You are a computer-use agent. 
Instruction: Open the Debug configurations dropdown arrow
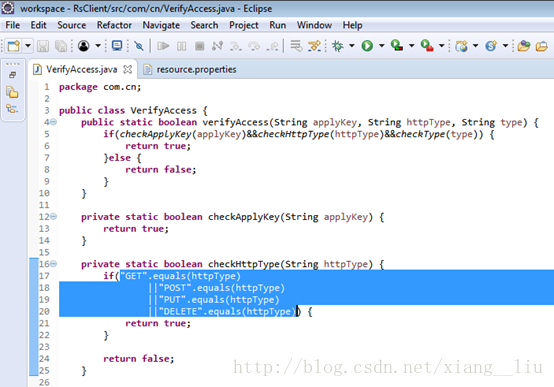(352, 46)
